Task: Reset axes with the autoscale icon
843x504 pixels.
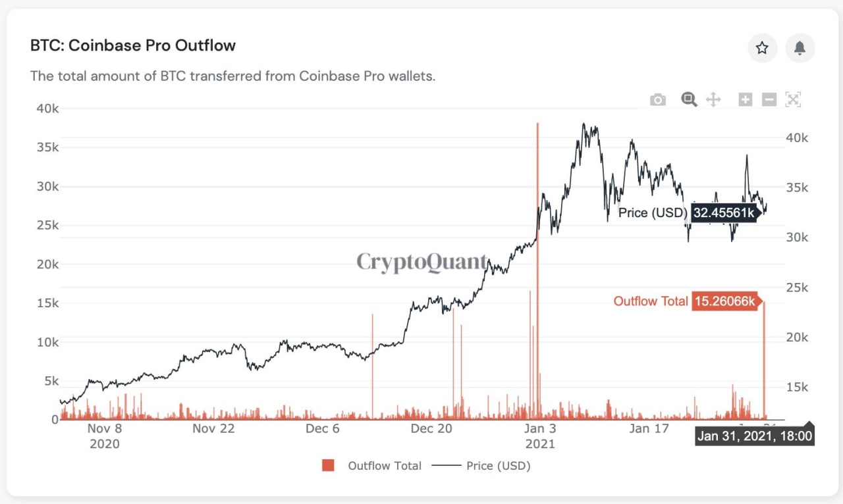Action: 793,100
